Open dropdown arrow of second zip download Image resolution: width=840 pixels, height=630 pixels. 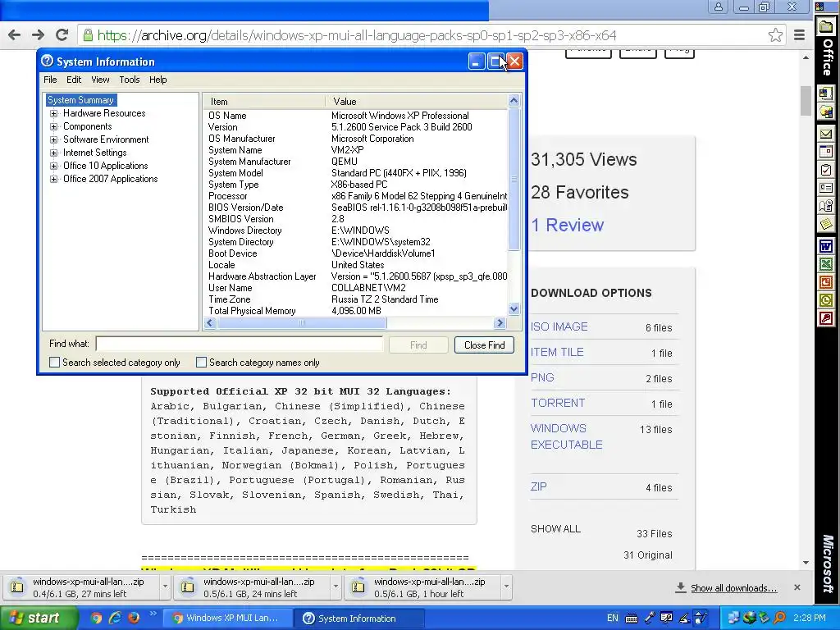pyautogui.click(x=336, y=587)
